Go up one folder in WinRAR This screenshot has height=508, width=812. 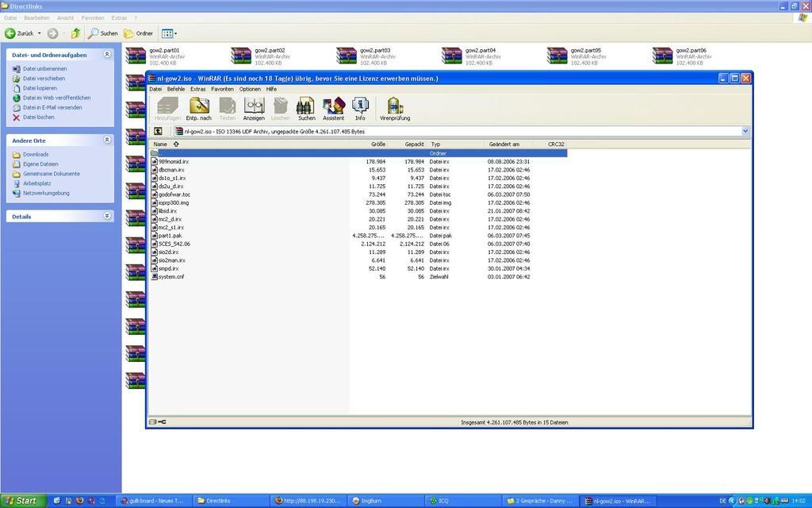click(x=158, y=131)
